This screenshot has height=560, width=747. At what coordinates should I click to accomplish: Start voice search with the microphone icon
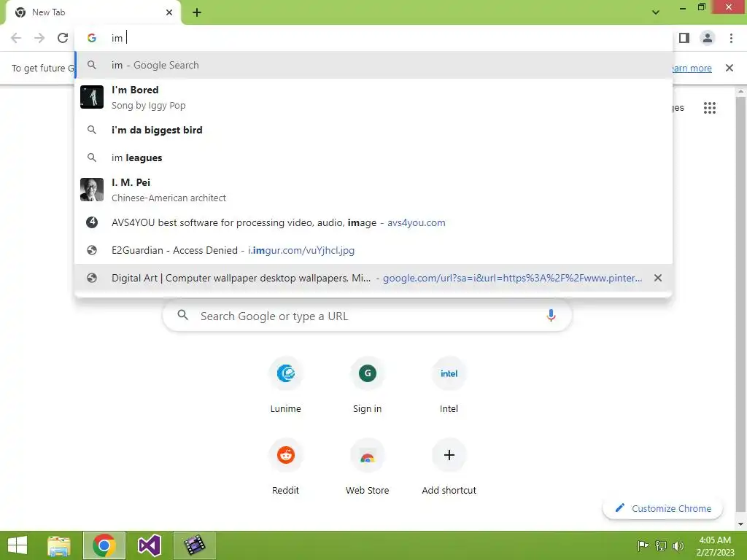point(551,316)
